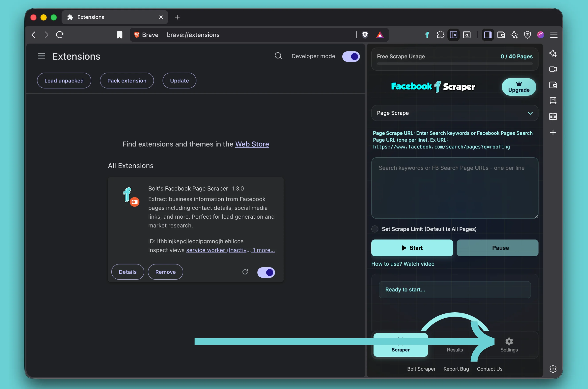Add new item with sidebar plus icon
Viewport: 588px width, 389px height.
click(553, 132)
